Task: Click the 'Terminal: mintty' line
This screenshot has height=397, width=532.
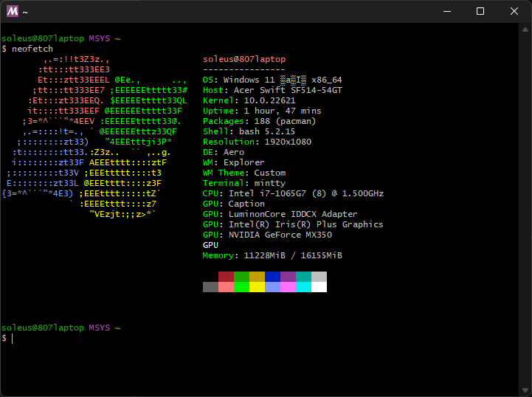Action: click(x=244, y=183)
